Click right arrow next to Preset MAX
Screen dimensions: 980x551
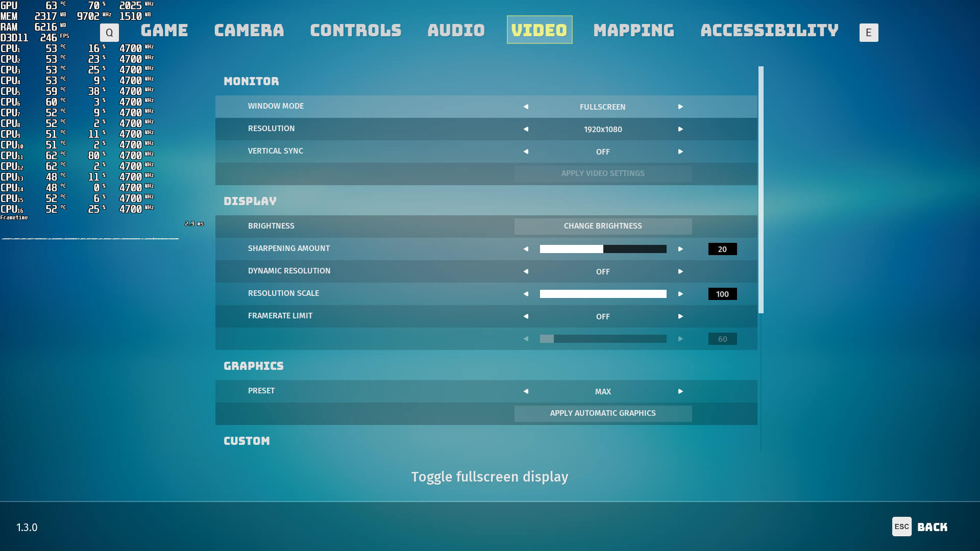(680, 391)
